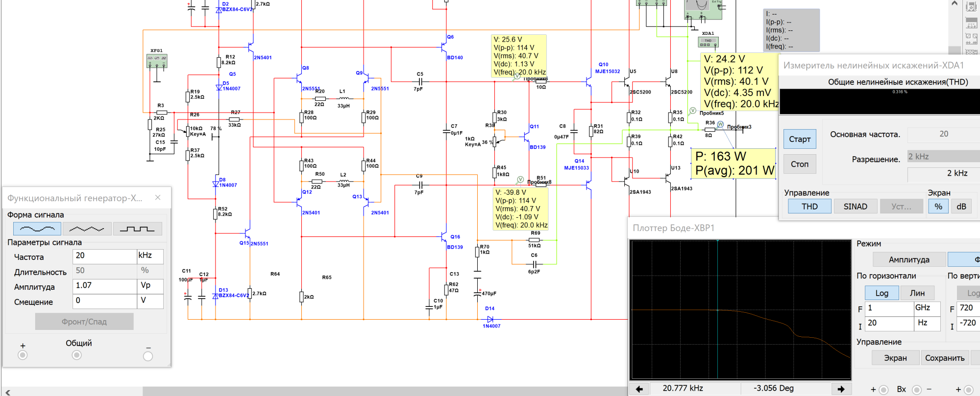This screenshot has height=396, width=980.
Task: Select square wave shape in function generator
Action: (x=137, y=229)
